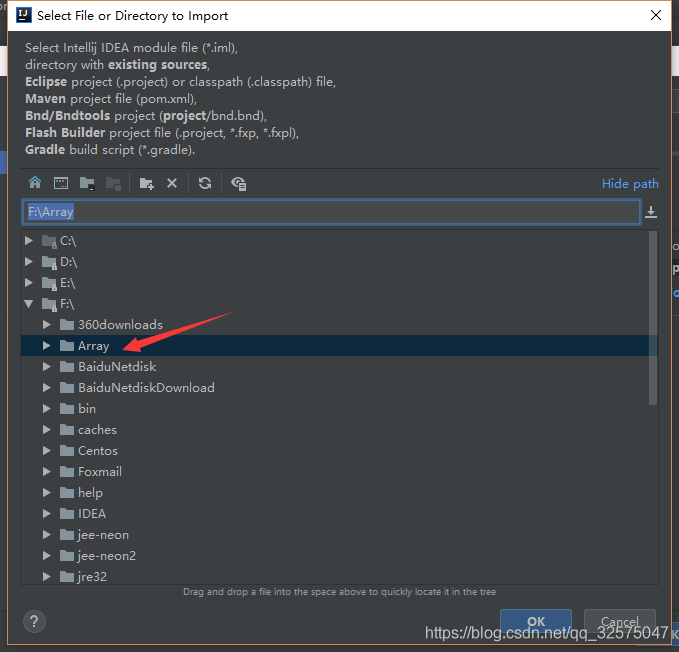The image size is (679, 652).
Task: Expand the E:\ drive node
Action: point(29,283)
